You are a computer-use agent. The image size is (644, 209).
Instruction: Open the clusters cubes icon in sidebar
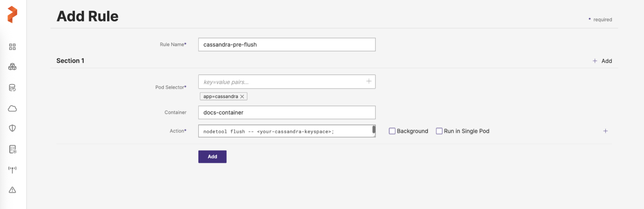point(12,67)
